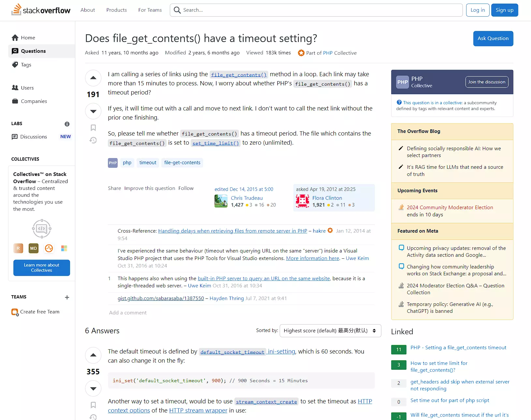
Task: Follow this question
Action: (186, 188)
